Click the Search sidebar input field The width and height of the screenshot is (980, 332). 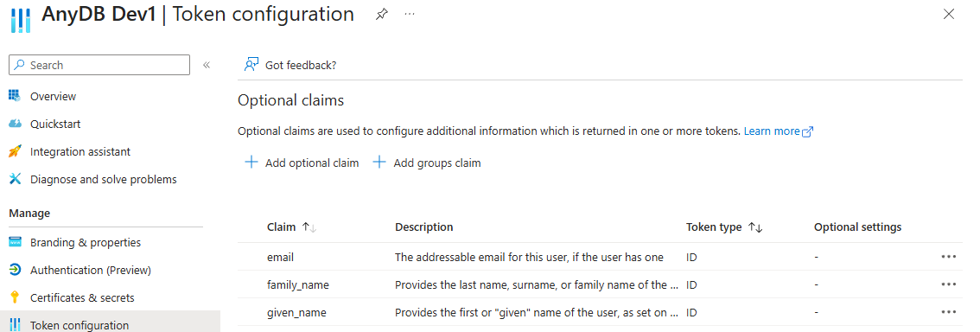99,65
